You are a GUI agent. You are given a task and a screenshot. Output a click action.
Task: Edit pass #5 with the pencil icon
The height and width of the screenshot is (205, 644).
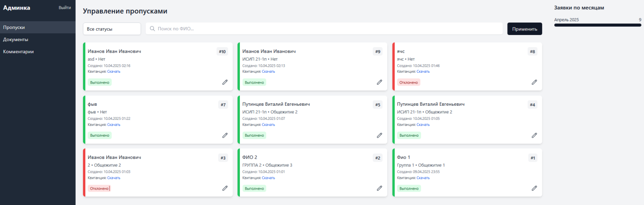point(379,135)
